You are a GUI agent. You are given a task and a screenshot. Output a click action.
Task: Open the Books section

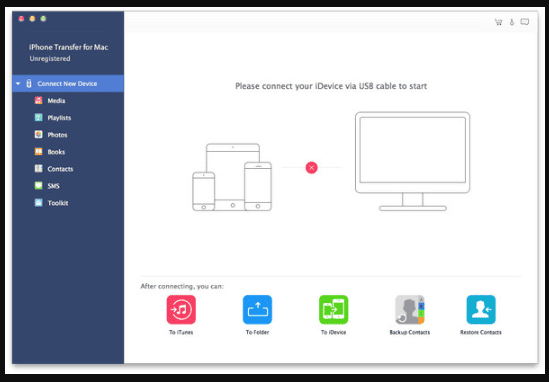coord(56,152)
